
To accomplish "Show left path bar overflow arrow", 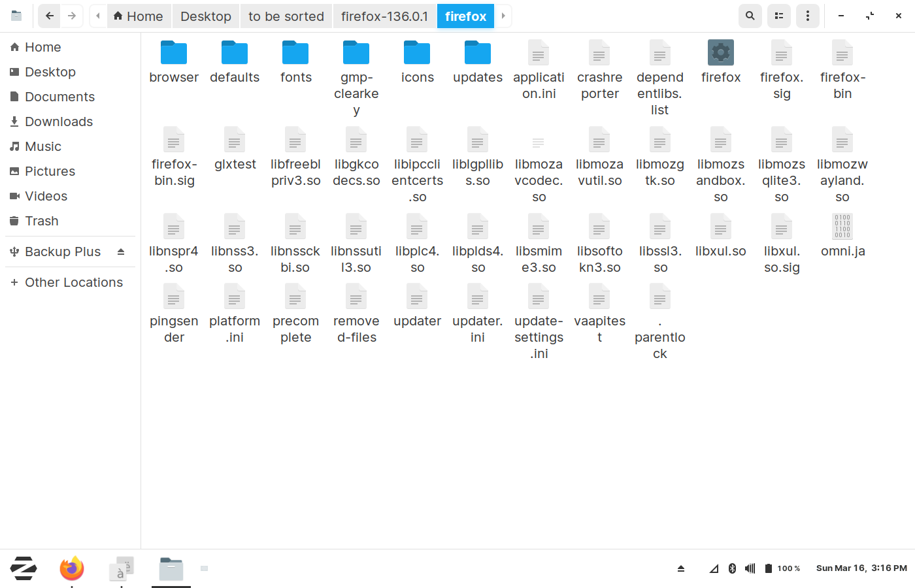I will 97,16.
